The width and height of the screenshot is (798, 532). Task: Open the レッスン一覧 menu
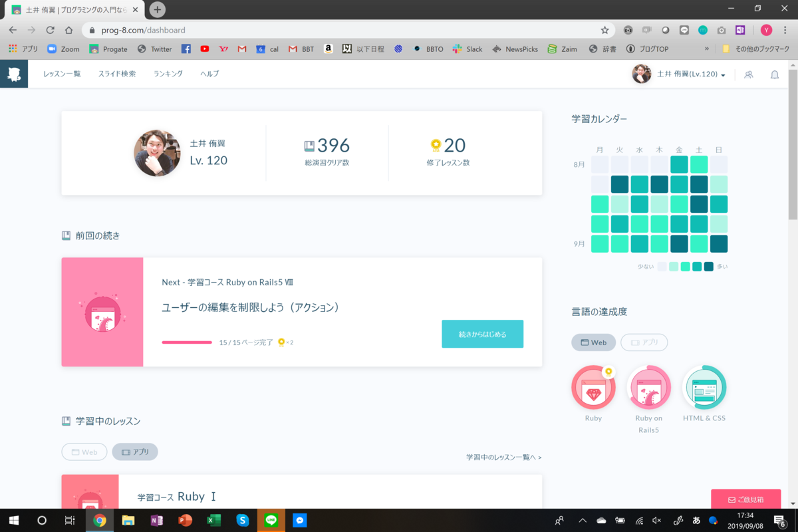(x=62, y=74)
